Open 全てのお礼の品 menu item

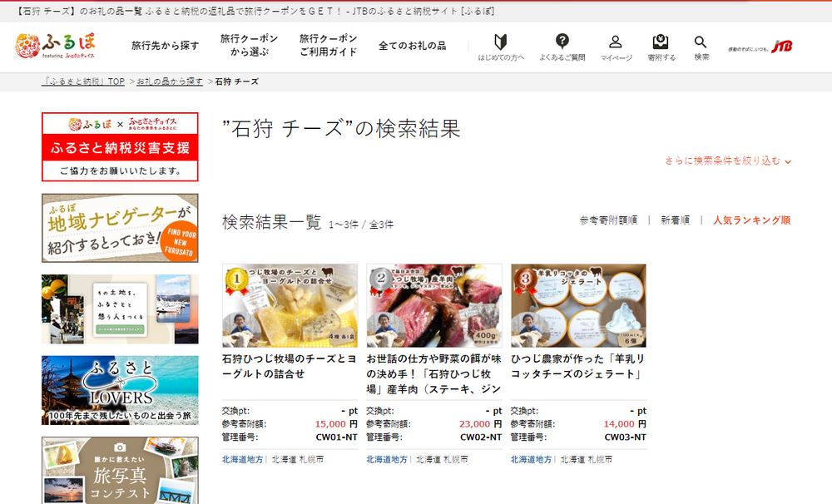click(412, 46)
